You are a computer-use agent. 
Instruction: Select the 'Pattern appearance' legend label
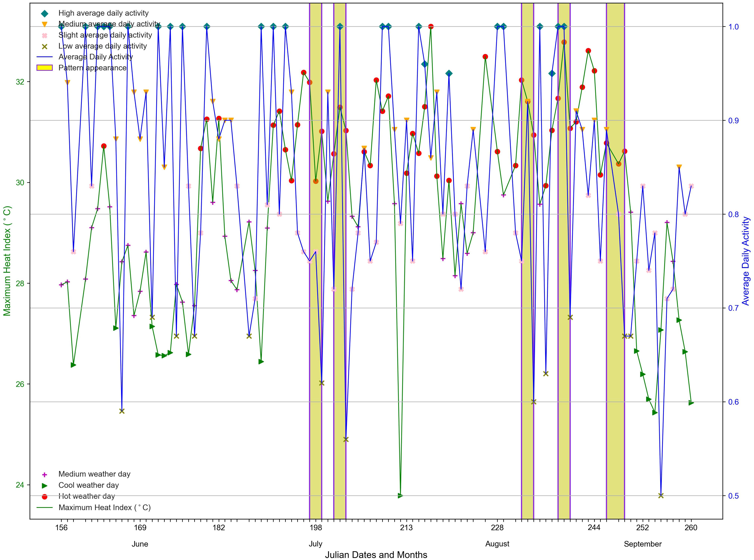point(92,68)
